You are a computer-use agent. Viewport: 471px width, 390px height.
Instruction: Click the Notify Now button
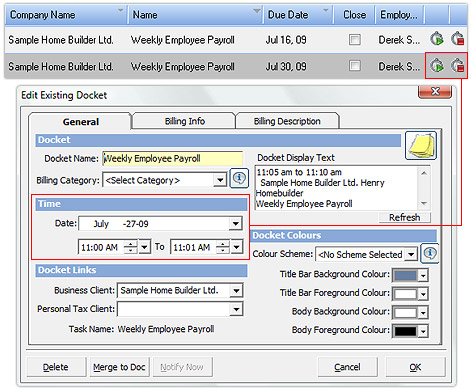tap(182, 367)
